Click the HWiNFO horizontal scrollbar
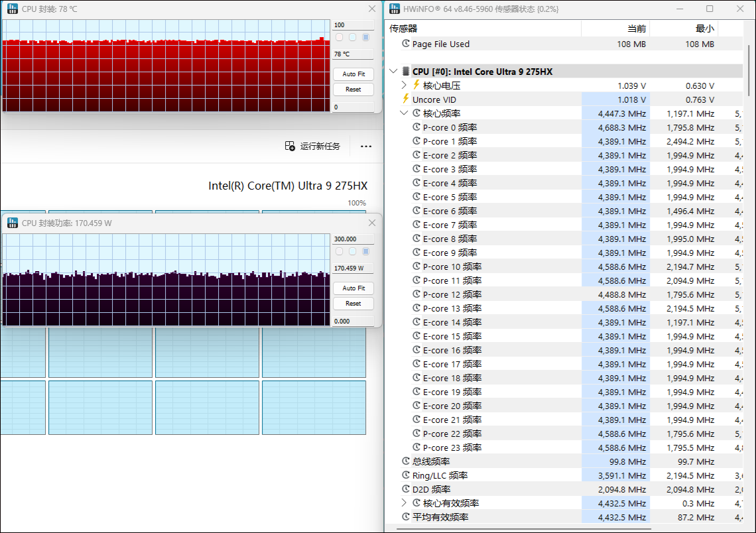Screen dimensions: 756x533 (523, 528)
